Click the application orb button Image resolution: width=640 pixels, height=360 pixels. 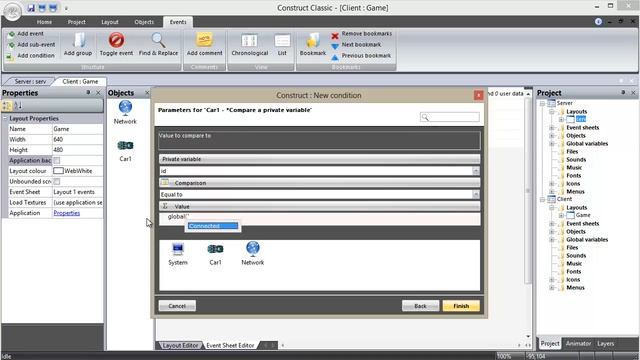tap(12, 12)
